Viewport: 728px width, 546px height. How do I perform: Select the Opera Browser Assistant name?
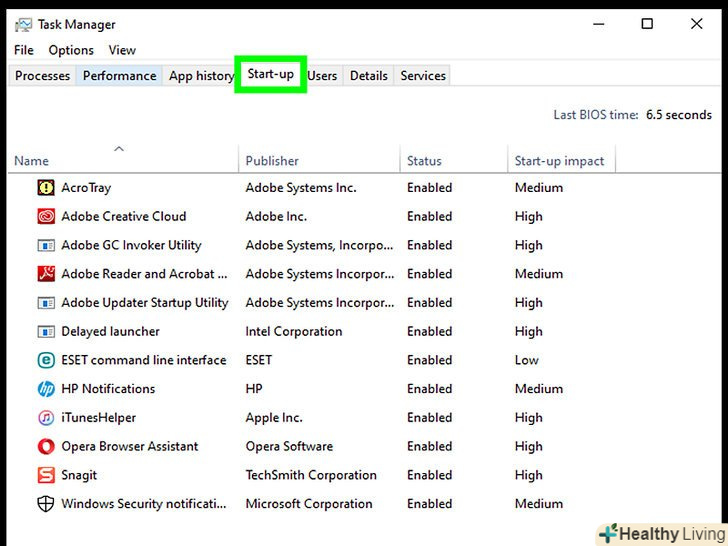(x=130, y=447)
